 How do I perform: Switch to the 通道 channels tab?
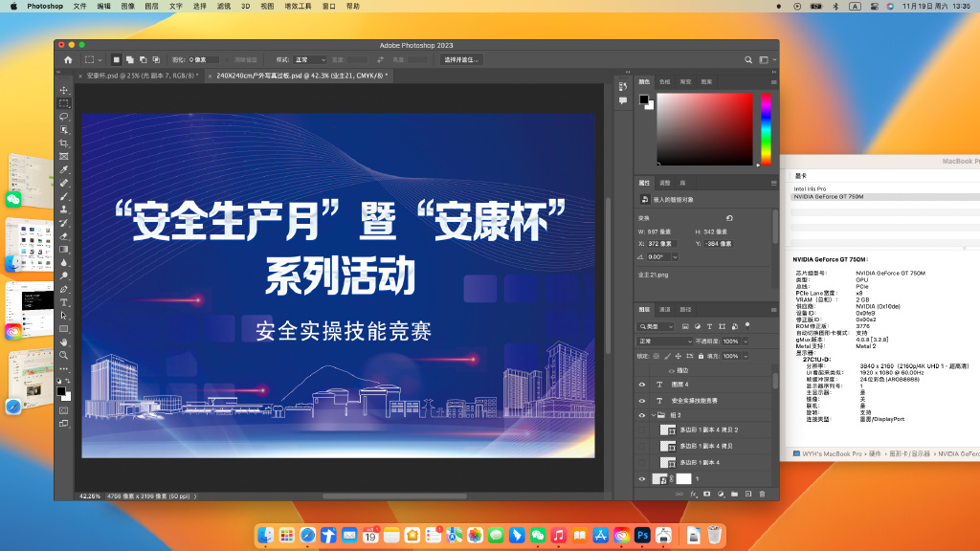[x=664, y=311]
